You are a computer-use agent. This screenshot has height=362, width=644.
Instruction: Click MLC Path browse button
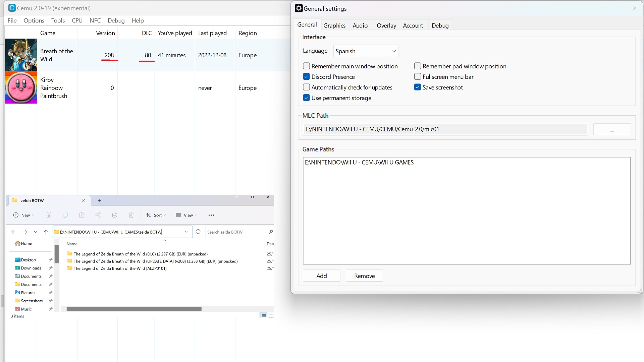click(x=612, y=129)
